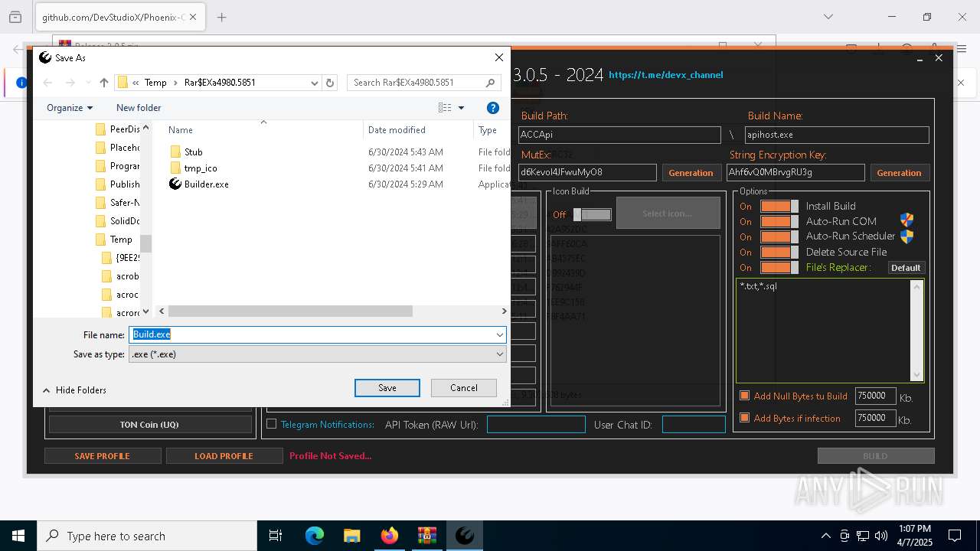Launch Microsoft Edge from taskbar
The width and height of the screenshot is (980, 551).
point(315,536)
